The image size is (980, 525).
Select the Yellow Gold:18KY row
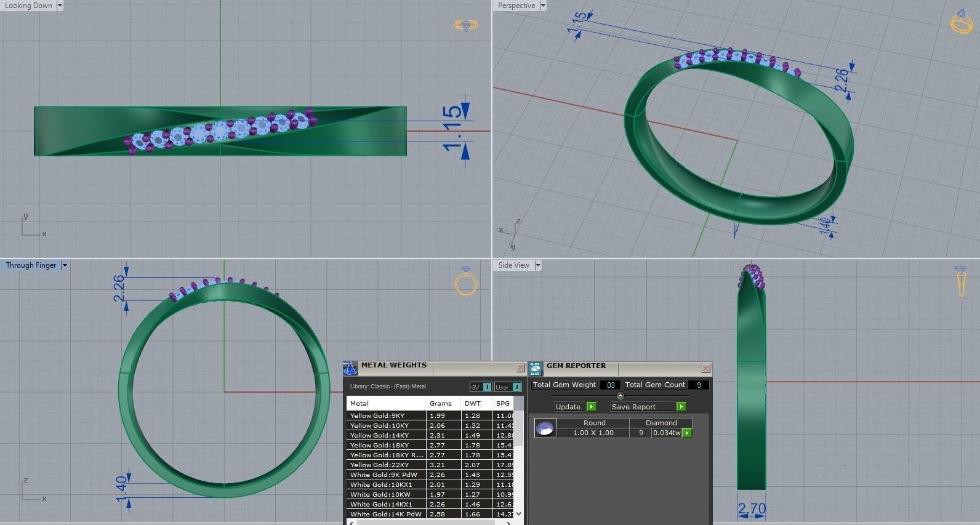(x=430, y=445)
